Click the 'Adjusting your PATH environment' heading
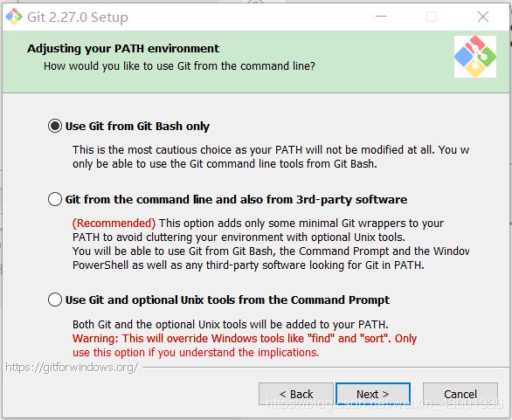512x420 pixels. click(x=123, y=49)
